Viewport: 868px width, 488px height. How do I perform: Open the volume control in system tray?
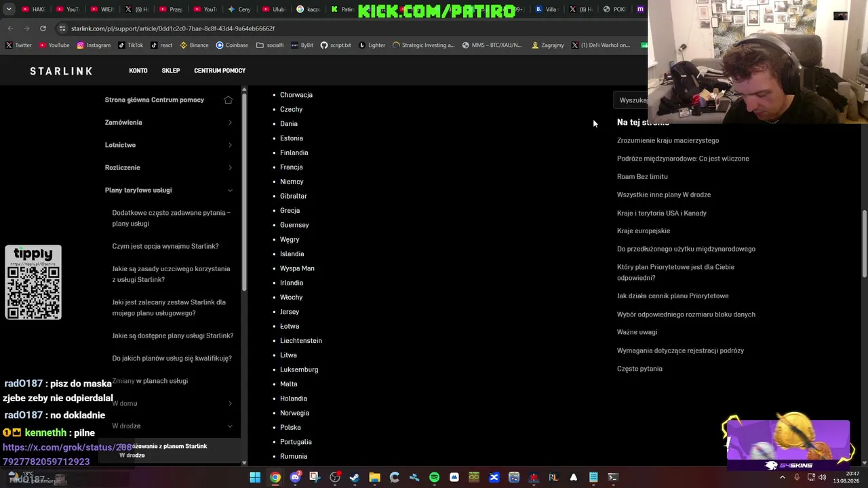822,477
